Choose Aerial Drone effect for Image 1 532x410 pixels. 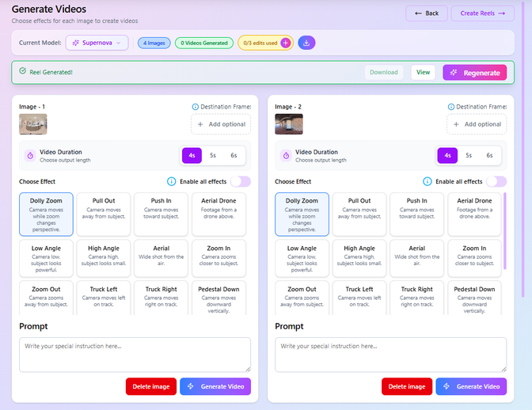218,214
